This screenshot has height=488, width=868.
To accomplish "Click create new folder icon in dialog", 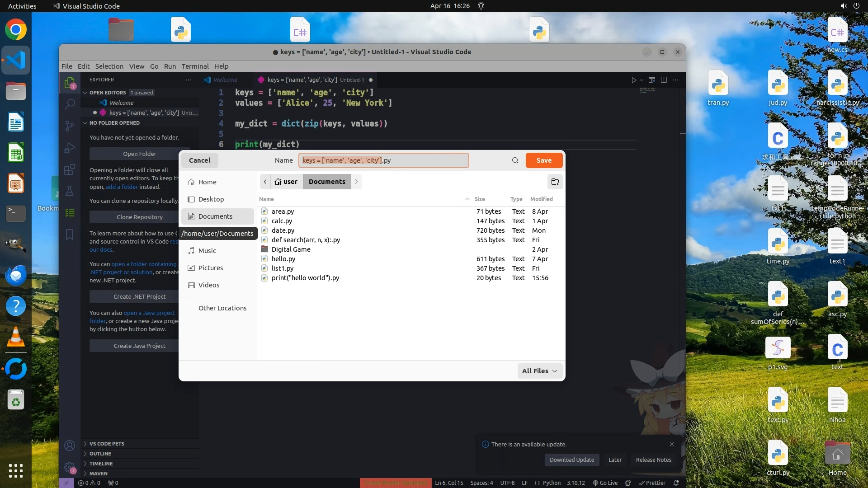I will (555, 182).
